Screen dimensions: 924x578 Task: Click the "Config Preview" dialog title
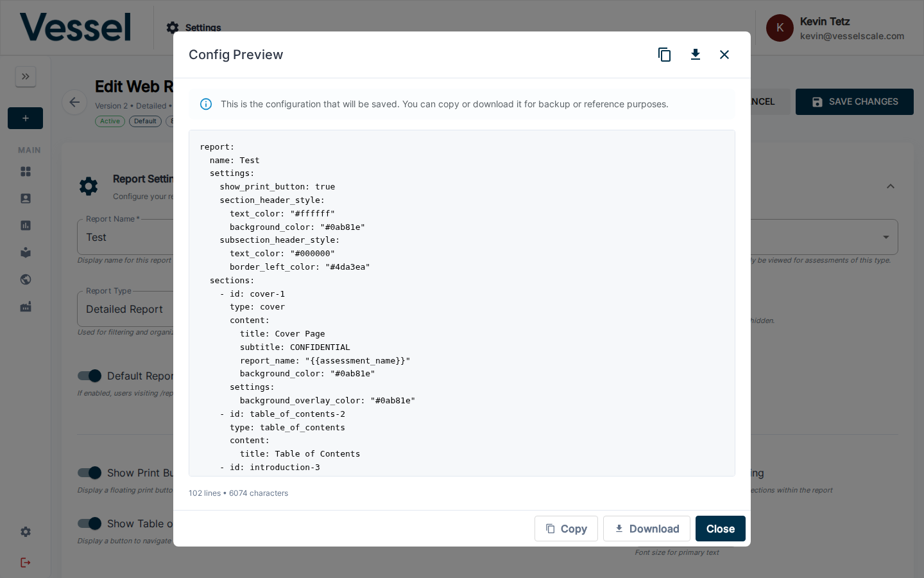tap(235, 55)
